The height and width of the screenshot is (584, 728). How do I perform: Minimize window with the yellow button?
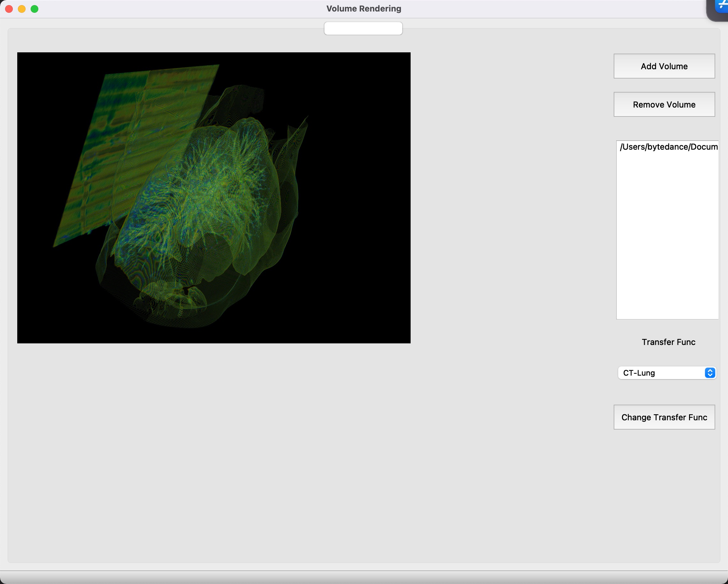(x=22, y=9)
